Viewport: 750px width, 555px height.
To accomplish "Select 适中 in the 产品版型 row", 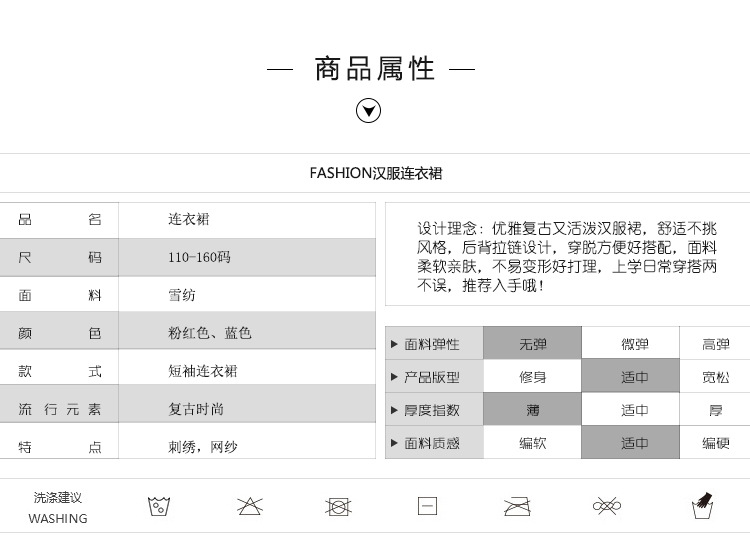I will coord(630,377).
